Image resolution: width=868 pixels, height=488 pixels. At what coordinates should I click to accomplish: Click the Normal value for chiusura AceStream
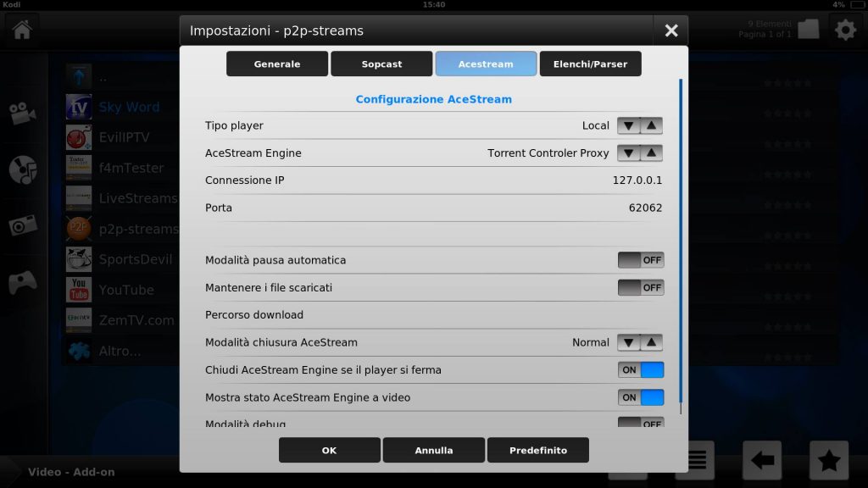coord(591,342)
